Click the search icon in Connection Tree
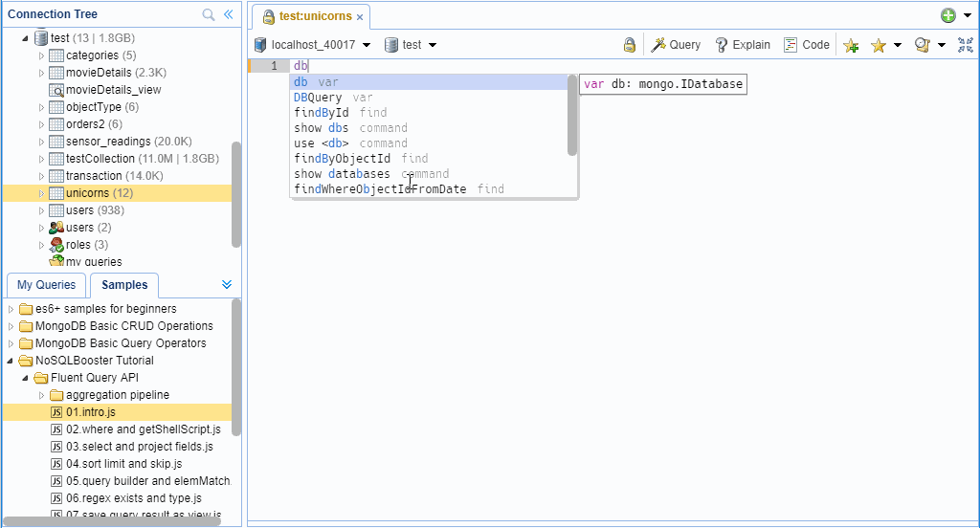The height and width of the screenshot is (528, 980). pyautogui.click(x=209, y=14)
